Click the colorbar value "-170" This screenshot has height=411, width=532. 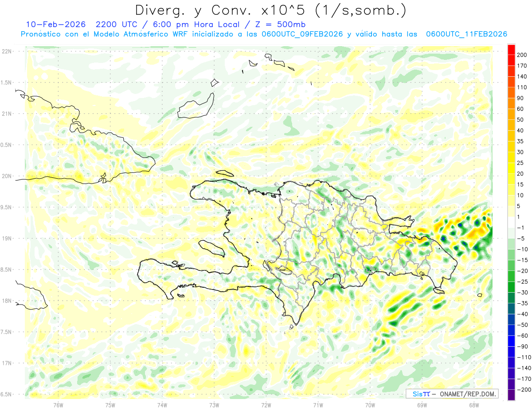(524, 379)
